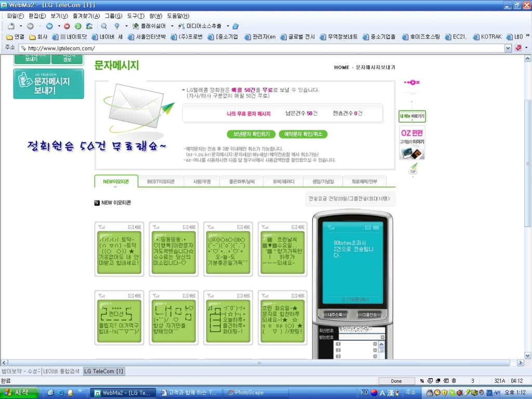Click the OZ 편편 banner thumbnail

coord(412,142)
